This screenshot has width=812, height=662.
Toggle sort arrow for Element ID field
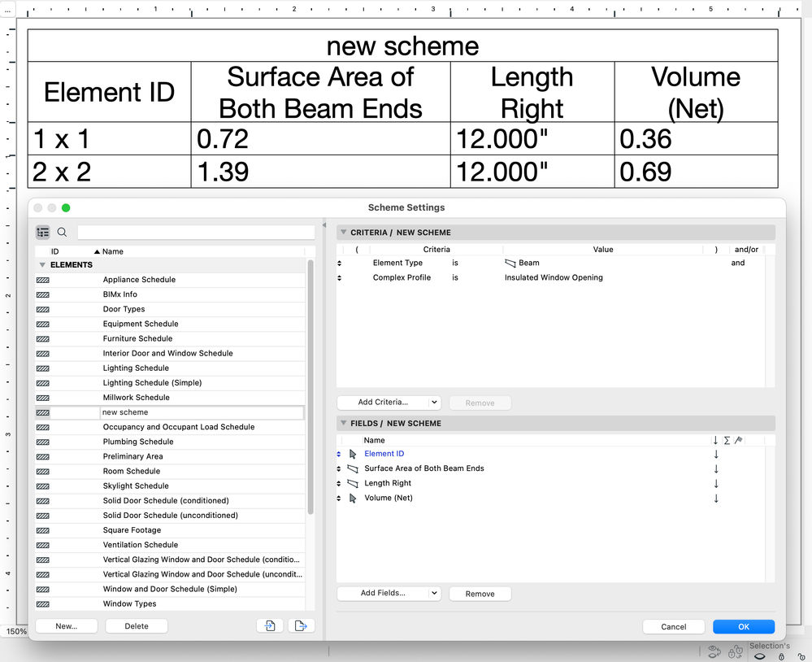pyautogui.click(x=716, y=454)
